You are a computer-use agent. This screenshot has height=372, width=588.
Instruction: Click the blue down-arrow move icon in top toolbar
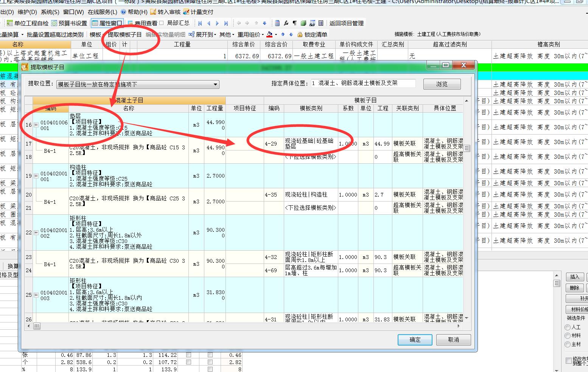point(264,23)
